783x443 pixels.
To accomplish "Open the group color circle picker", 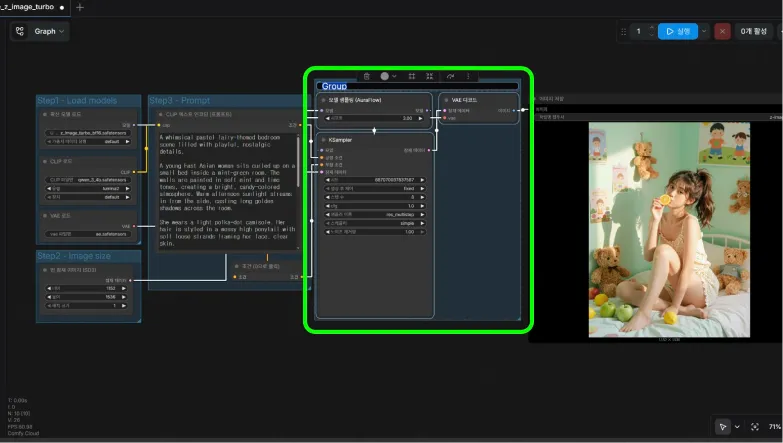I will click(x=385, y=76).
